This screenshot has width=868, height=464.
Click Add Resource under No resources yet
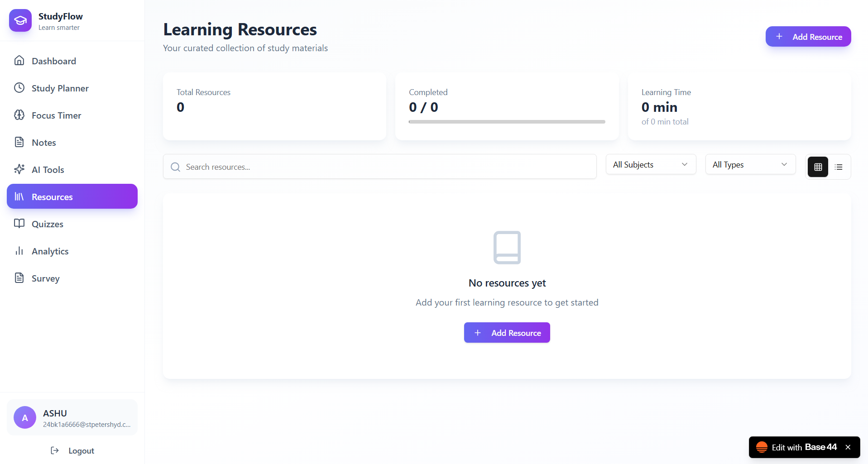[x=507, y=333]
